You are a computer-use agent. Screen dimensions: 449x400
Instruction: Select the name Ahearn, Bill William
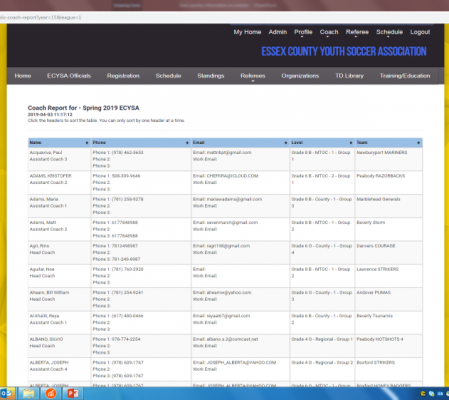pyautogui.click(x=49, y=293)
